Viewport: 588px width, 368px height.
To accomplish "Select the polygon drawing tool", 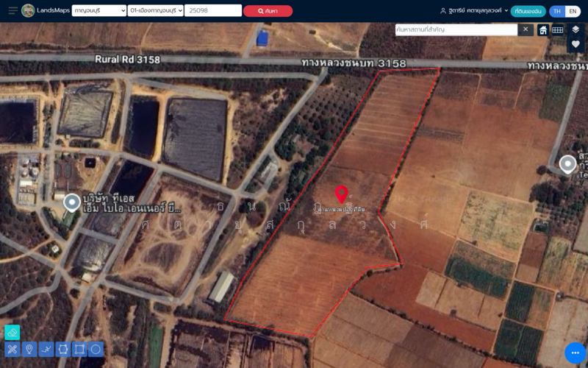I will (62, 349).
